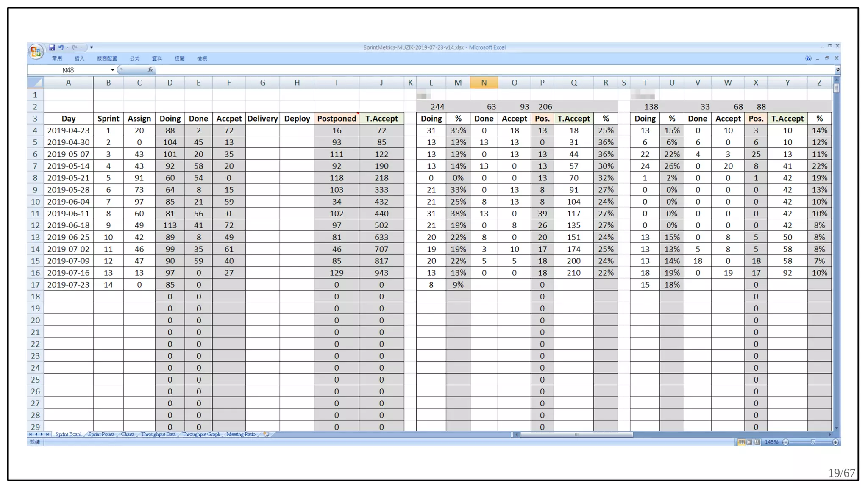Viewport: 868px width, 488px height.
Task: Jump to last sheet tab arrow
Action: point(47,434)
